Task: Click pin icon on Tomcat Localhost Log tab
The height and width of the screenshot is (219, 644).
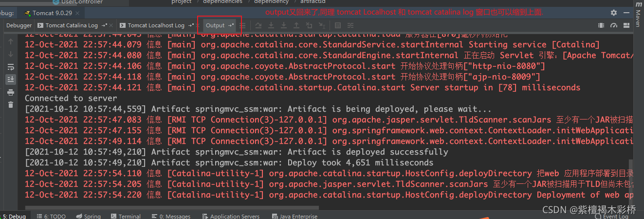Action: pos(191,25)
